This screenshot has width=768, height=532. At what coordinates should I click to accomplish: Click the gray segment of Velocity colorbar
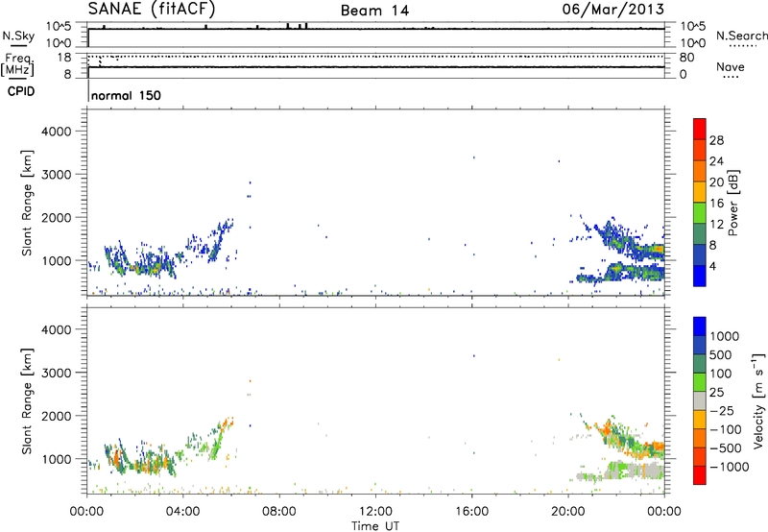point(700,400)
